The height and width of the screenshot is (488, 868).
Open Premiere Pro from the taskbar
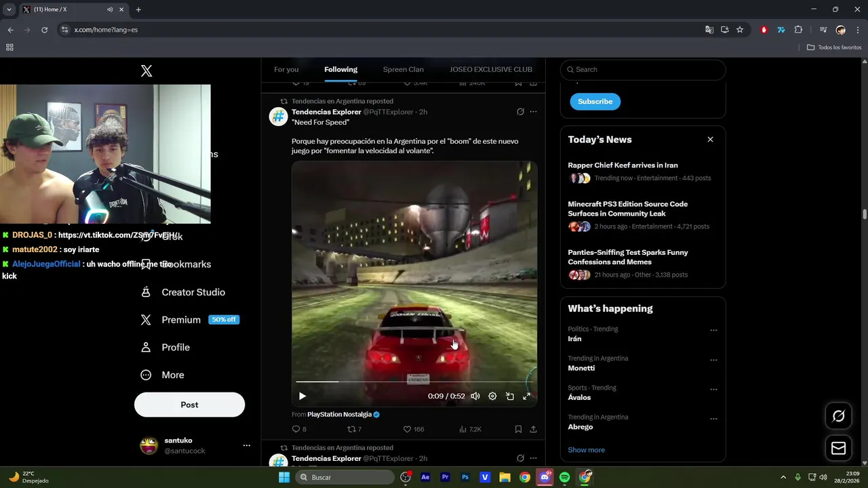click(445, 477)
